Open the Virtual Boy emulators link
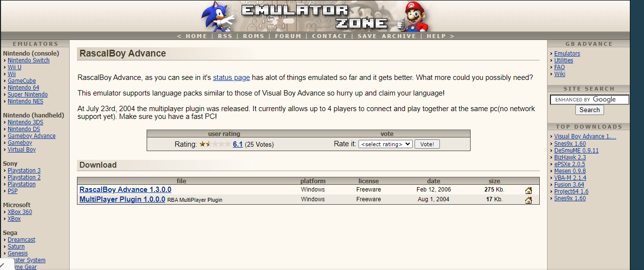Screen dimensions: 644x270 click(22, 150)
